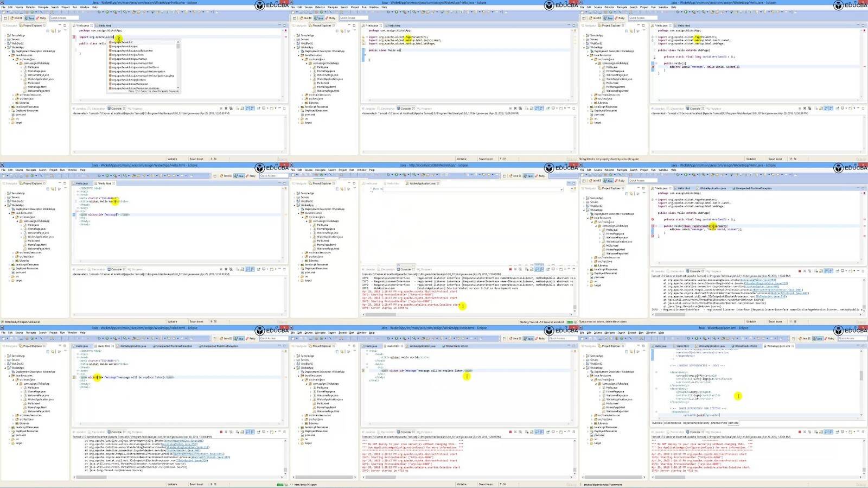Viewport: 868px width, 488px height.
Task: Focus Quick Access field in pom.xml window
Action: pos(852,339)
